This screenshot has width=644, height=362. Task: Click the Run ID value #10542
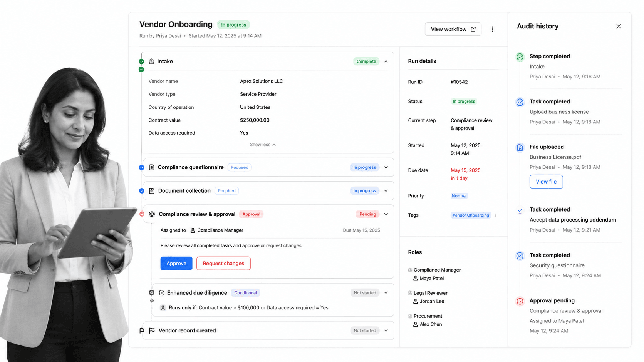pyautogui.click(x=459, y=82)
